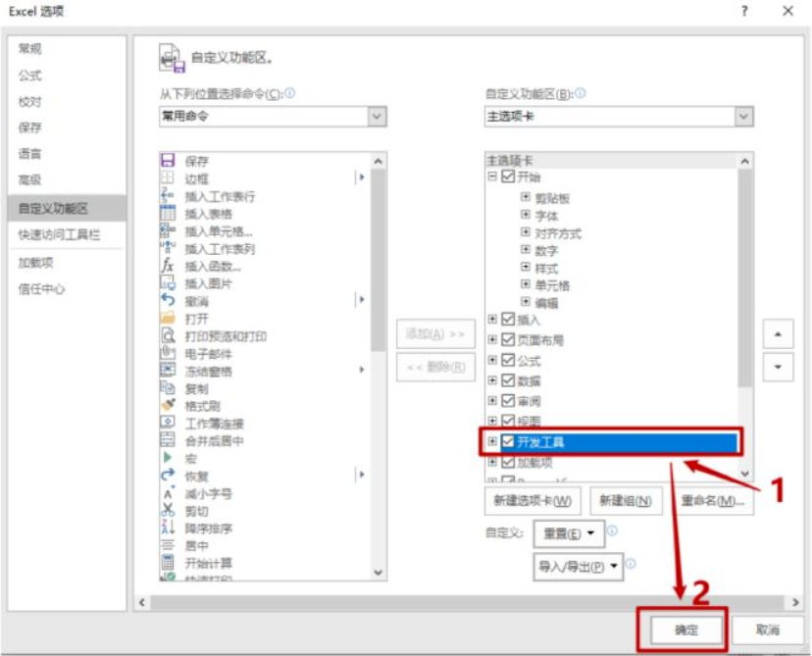Screen dimensions: 812x656
Task: Select the Print Preview (打印预览和打印) icon
Action: pos(168,335)
